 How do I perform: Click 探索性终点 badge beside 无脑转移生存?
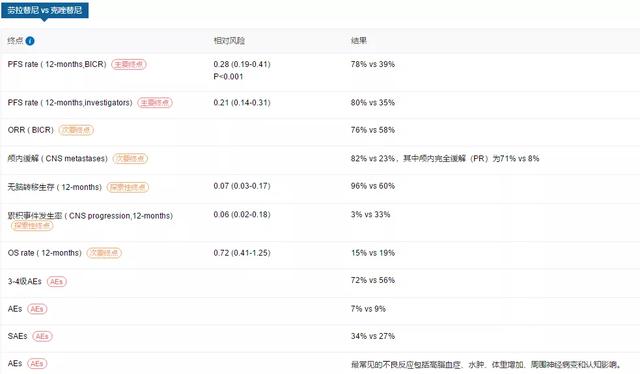[128, 187]
